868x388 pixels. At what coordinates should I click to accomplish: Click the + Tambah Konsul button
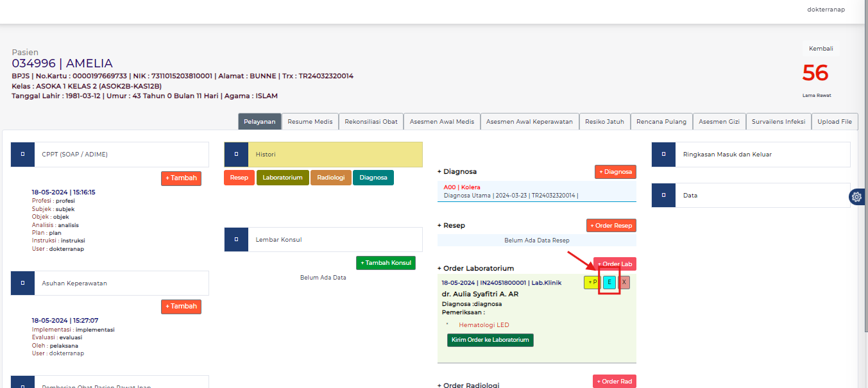tap(386, 263)
